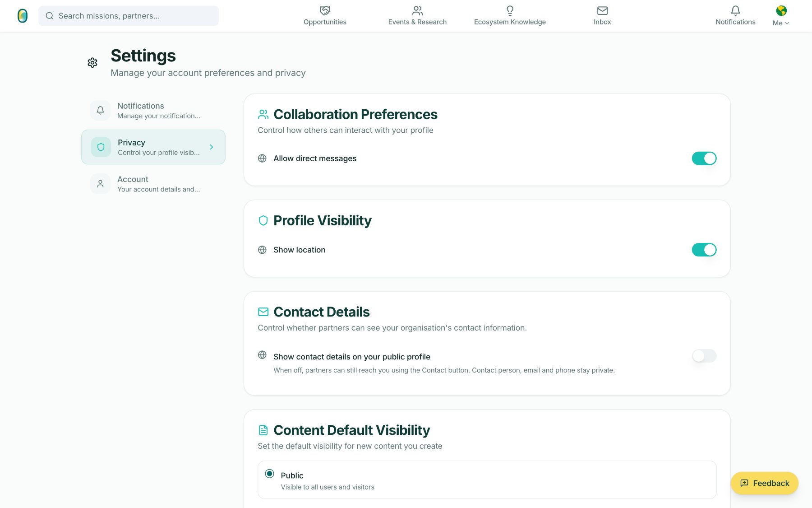Image resolution: width=812 pixels, height=508 pixels.
Task: Click the Profile Visibility shield icon
Action: pyautogui.click(x=263, y=220)
